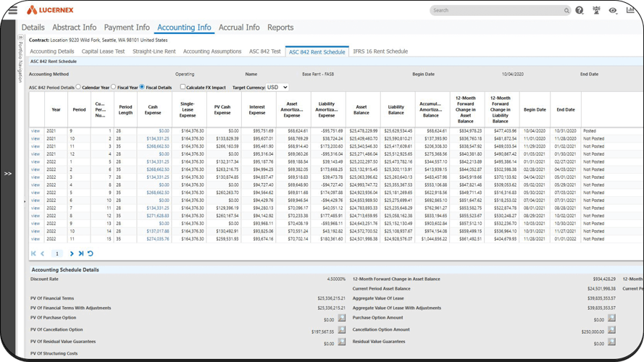The width and height of the screenshot is (644, 362).
Task: Click view link for 2021 period 10
Action: [x=35, y=139]
